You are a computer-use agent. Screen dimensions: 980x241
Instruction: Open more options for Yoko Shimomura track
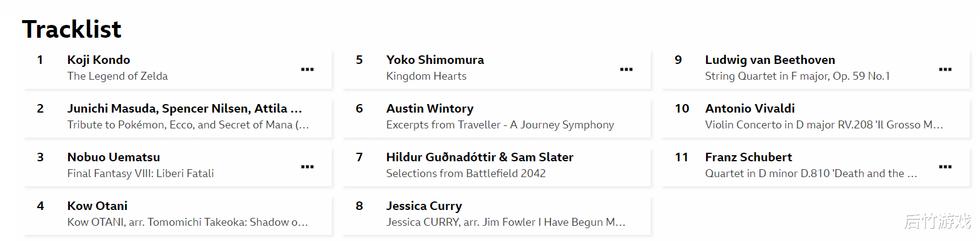[x=626, y=69]
